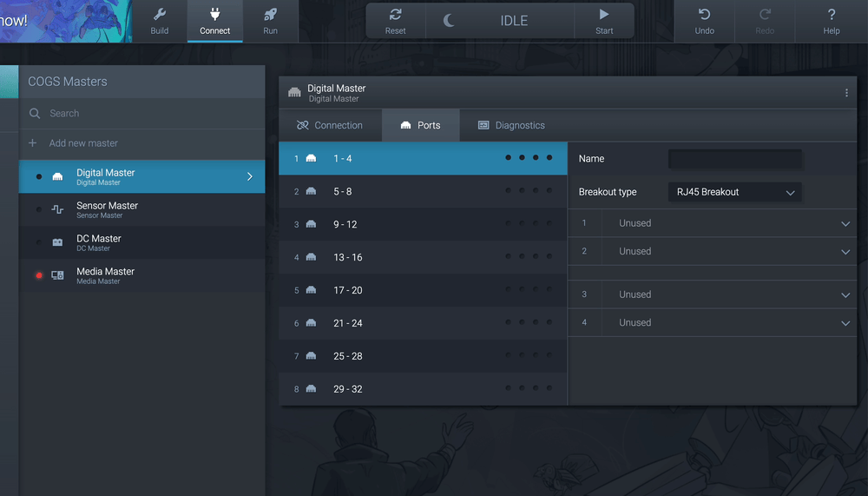Open the Build wrench tab
This screenshot has width=868, height=496.
click(x=160, y=21)
